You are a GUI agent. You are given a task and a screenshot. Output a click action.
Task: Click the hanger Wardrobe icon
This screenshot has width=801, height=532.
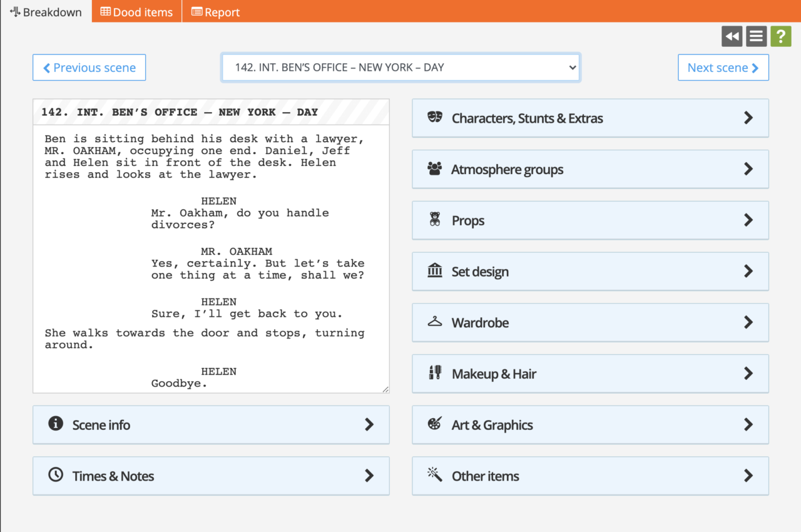(x=434, y=322)
